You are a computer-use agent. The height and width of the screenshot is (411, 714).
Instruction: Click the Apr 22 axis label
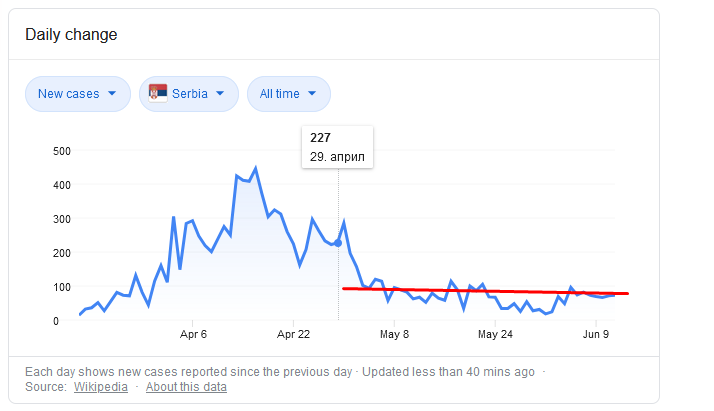tap(293, 335)
